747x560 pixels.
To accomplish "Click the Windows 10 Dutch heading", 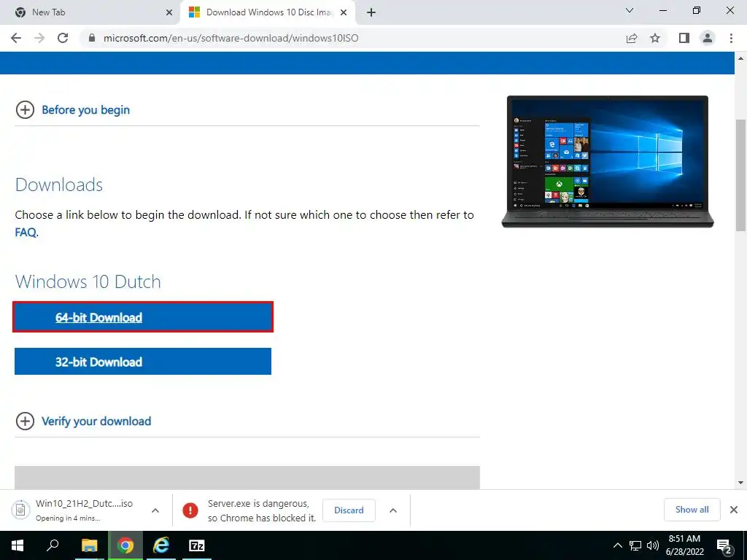I will pos(88,281).
